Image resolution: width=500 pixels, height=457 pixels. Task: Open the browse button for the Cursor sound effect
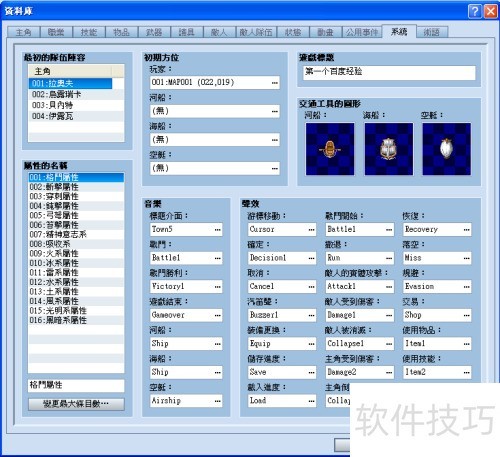pyautogui.click(x=311, y=230)
